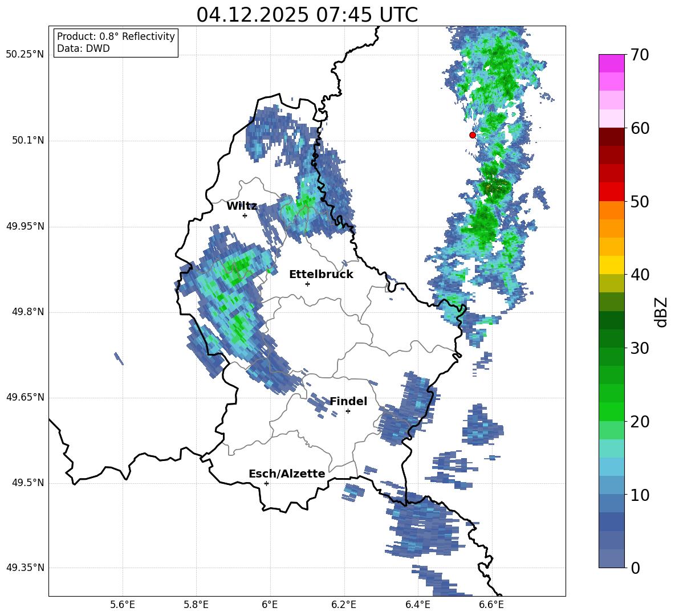Click the 50.25°N latitude label
Image resolution: width=675 pixels, height=616 pixels.
click(25, 55)
